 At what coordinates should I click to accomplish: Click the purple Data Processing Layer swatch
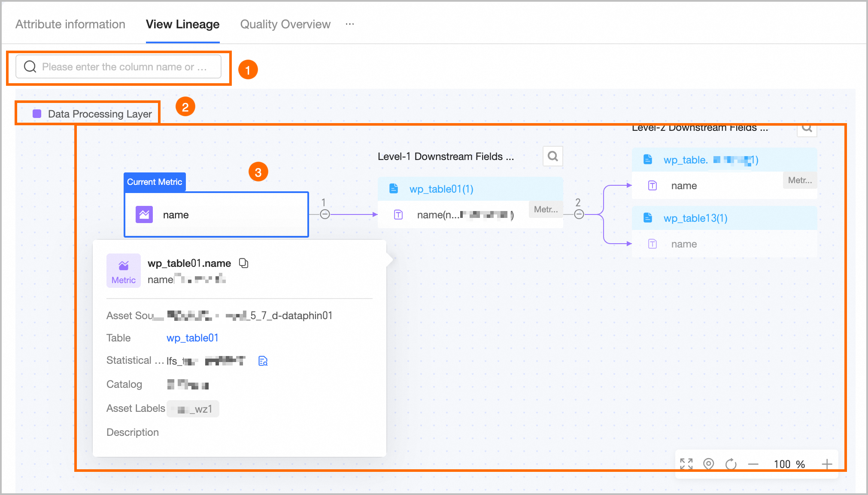[37, 114]
